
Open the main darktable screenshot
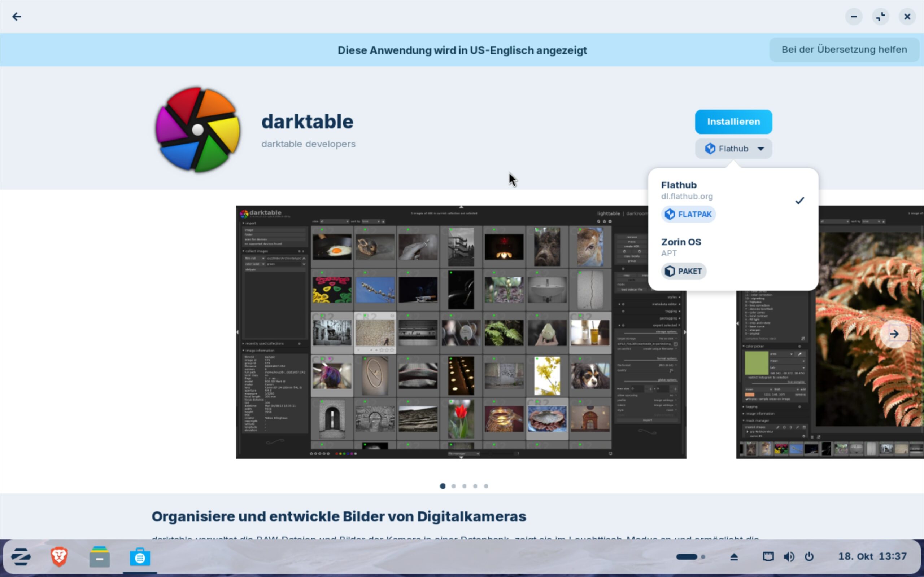(x=461, y=332)
